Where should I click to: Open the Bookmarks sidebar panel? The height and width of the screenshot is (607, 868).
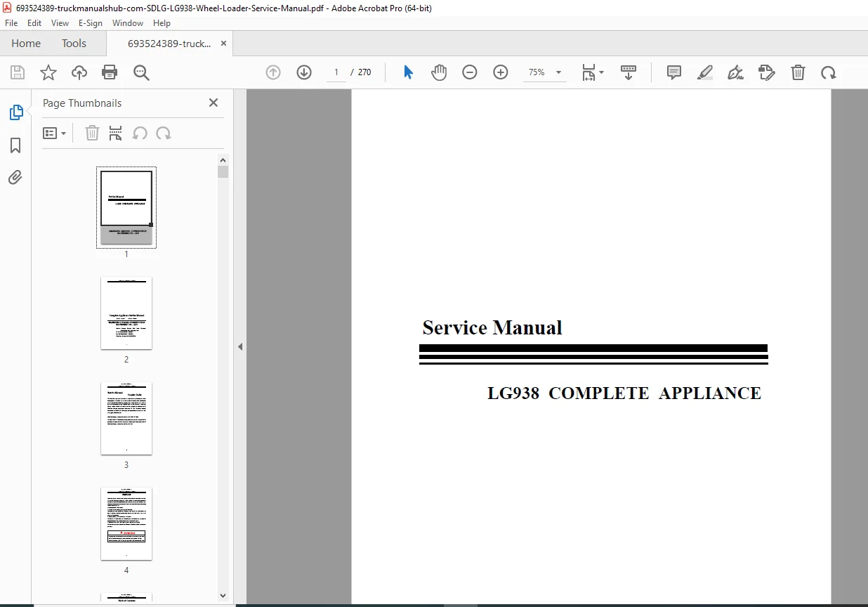click(x=15, y=145)
